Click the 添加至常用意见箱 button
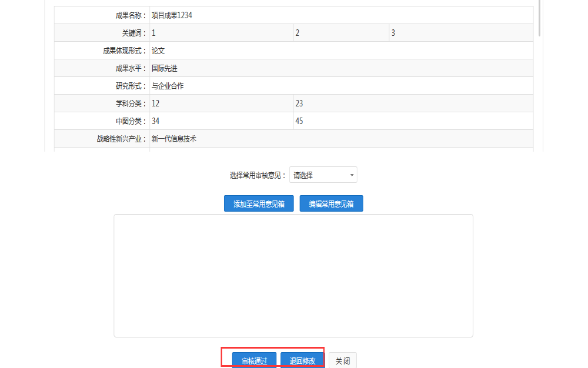The height and width of the screenshot is (368, 588). coord(259,203)
